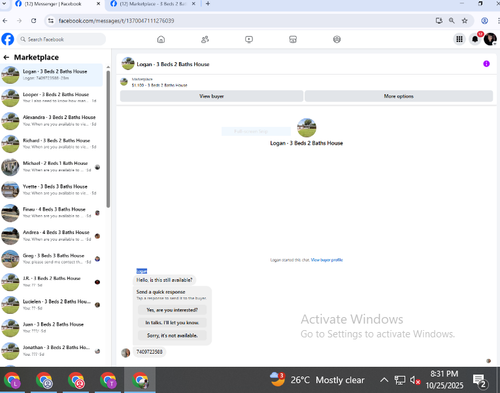The width and height of the screenshot is (500, 393).
Task: Open the Logan - 3 Beds 2 Baths House chat
Action: [52, 74]
